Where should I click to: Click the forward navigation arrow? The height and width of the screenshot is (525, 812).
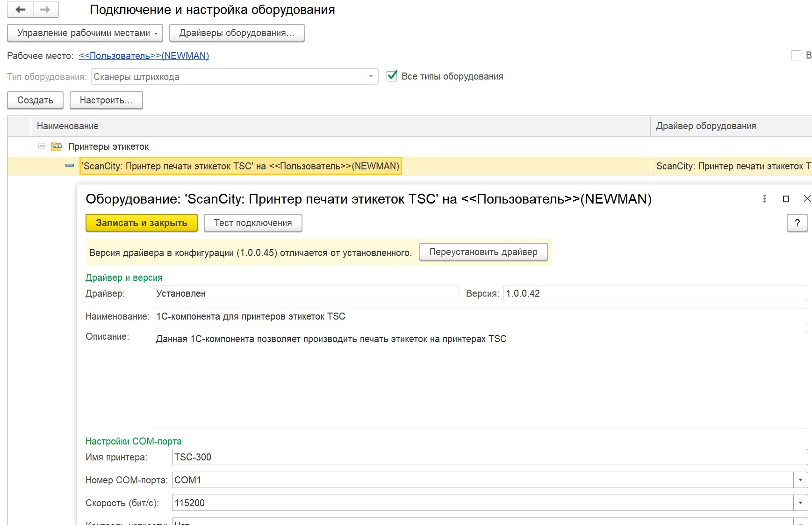(45, 10)
